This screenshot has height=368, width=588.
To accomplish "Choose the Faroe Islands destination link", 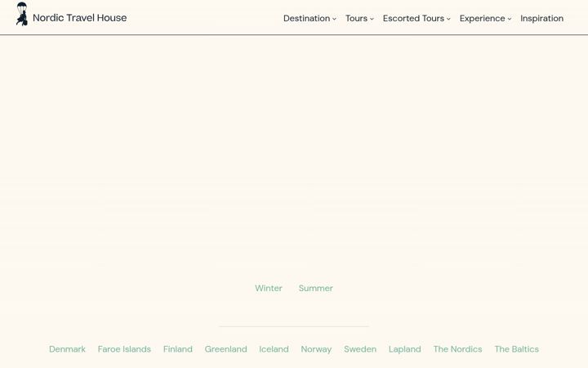I will click(x=124, y=349).
